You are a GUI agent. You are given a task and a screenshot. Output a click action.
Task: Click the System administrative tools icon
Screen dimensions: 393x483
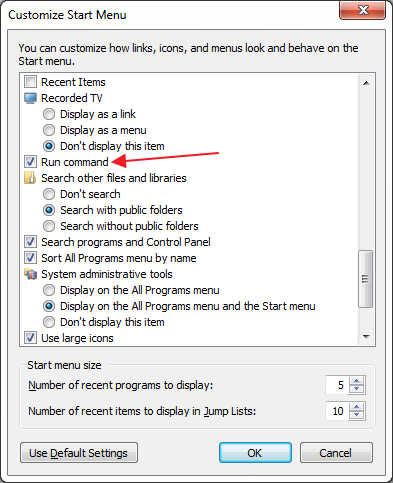click(30, 274)
